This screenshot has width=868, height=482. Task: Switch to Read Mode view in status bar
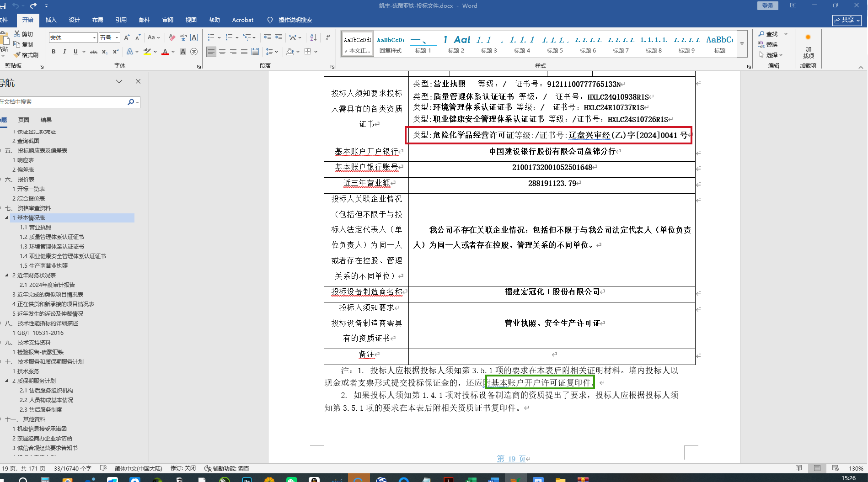click(x=799, y=468)
